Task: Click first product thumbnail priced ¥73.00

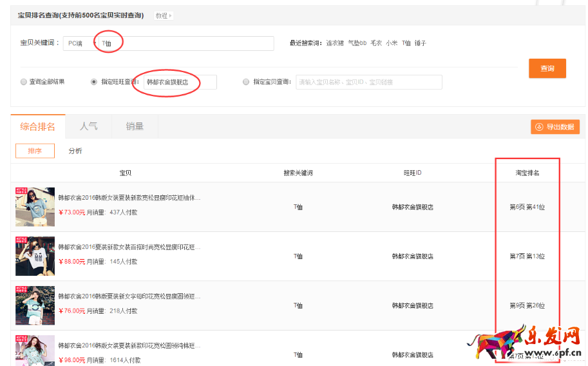Action: 35,207
